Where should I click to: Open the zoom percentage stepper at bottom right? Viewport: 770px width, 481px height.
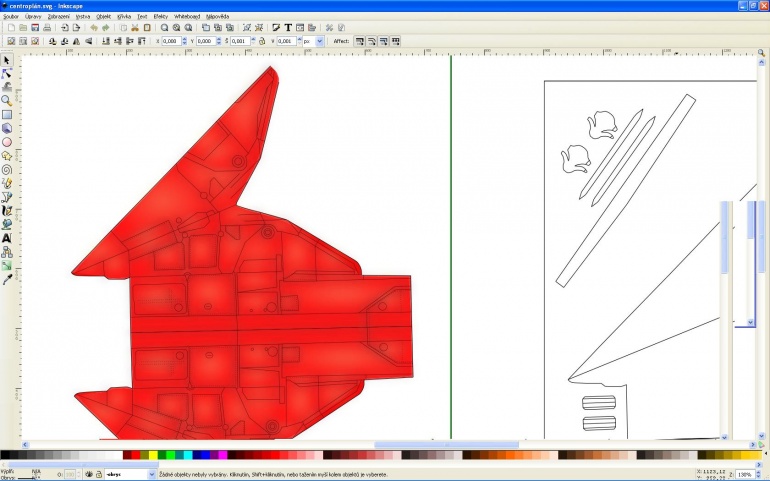(x=758, y=474)
